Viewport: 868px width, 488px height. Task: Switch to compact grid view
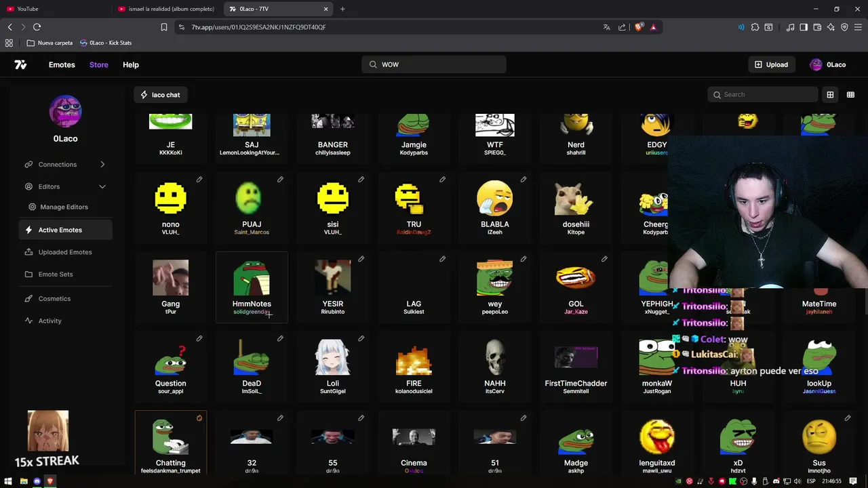850,95
